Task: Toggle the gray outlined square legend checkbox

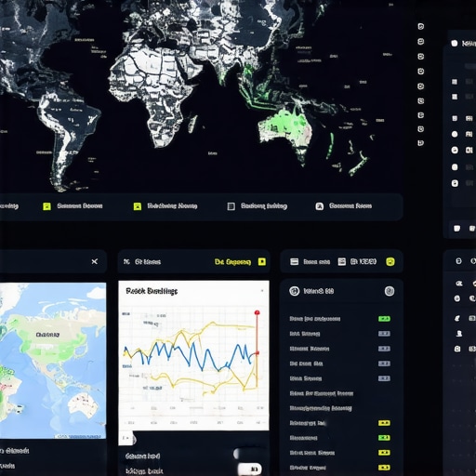Action: tap(231, 206)
